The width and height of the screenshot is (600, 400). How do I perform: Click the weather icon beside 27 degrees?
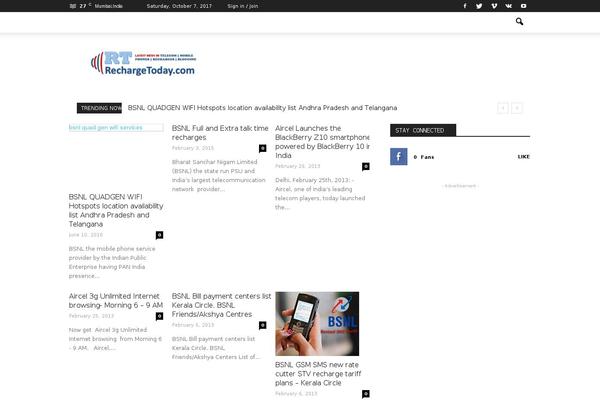click(x=73, y=6)
